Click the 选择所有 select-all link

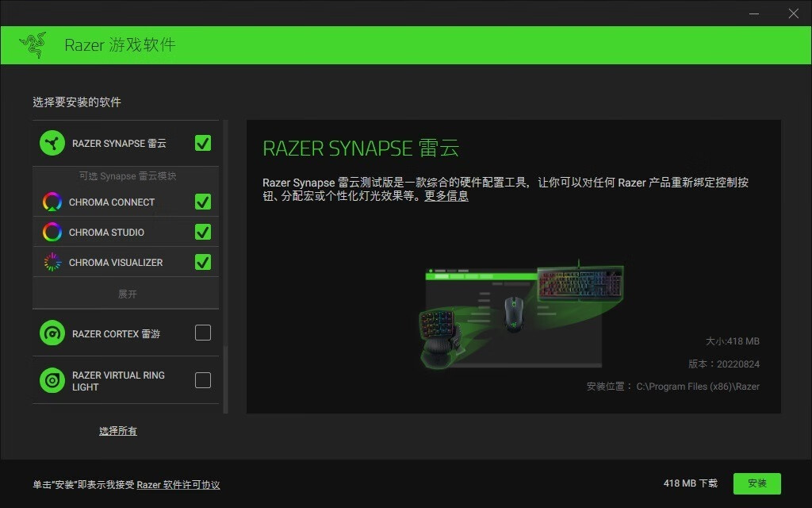pos(118,431)
